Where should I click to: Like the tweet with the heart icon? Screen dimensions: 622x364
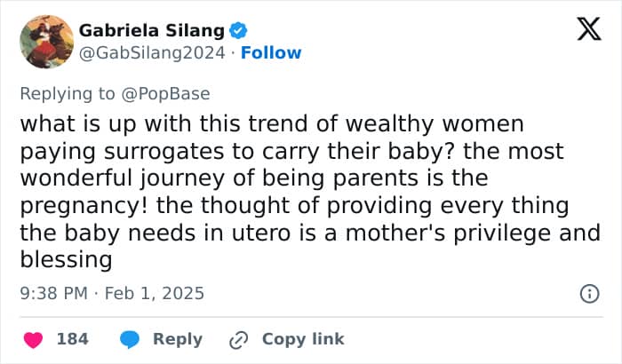(33, 339)
